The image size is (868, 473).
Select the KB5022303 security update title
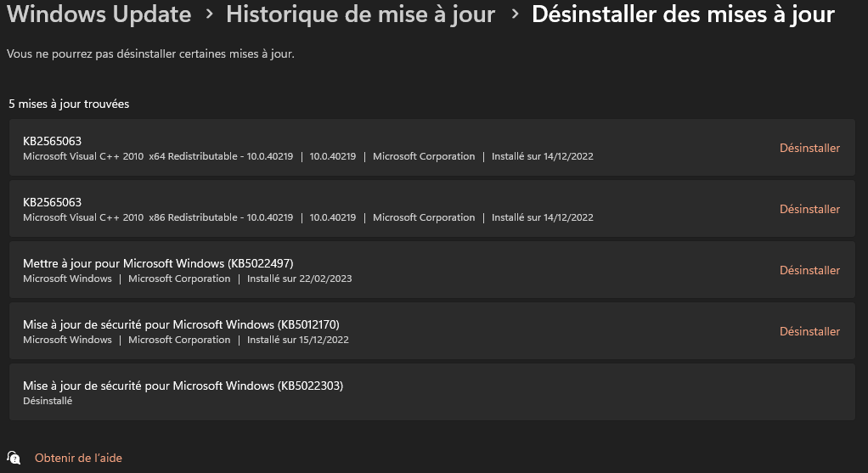click(x=183, y=386)
